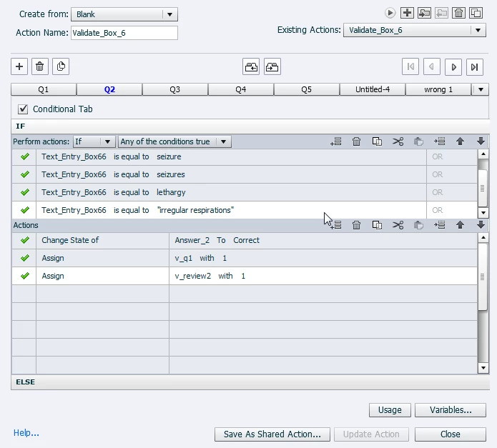Delete the current decision tab with the trash button
The image size is (497, 448).
40,66
